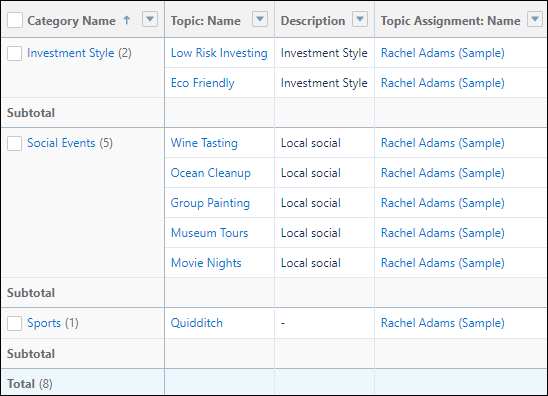
Task: Open the Ocean Cleanup topic
Action: [211, 173]
